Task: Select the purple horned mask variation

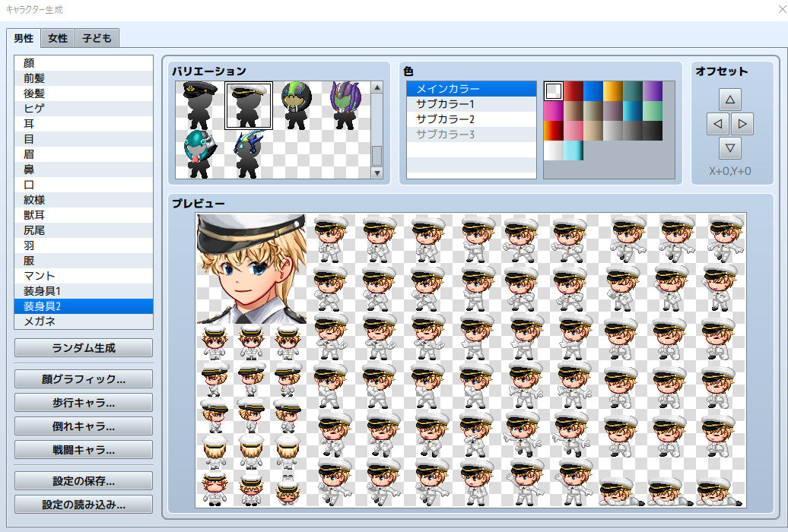Action: (346, 106)
